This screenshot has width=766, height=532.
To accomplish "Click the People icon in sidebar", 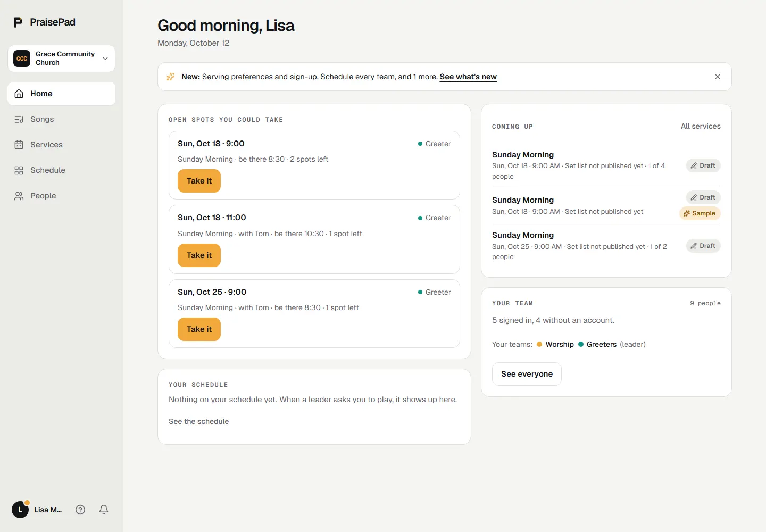I will 19,196.
